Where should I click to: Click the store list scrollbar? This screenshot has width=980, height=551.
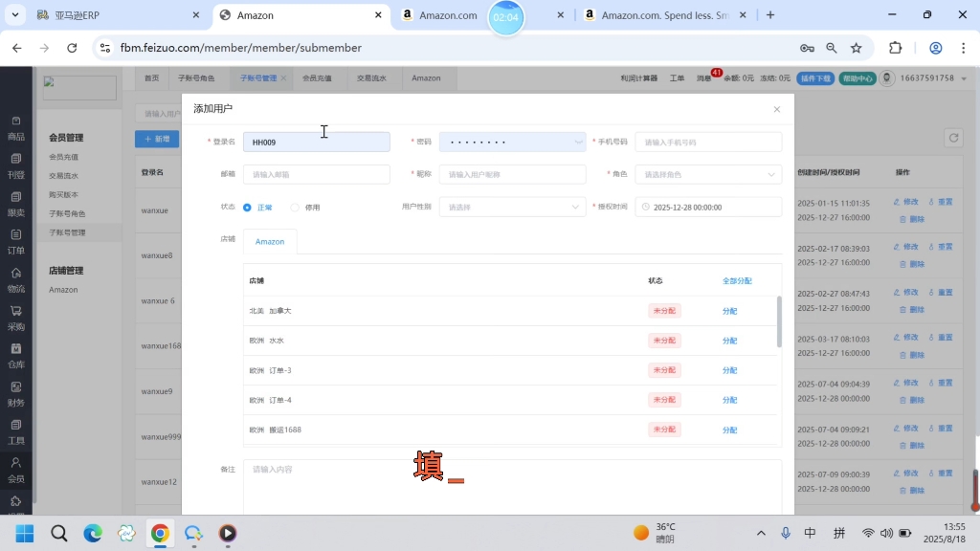click(779, 321)
